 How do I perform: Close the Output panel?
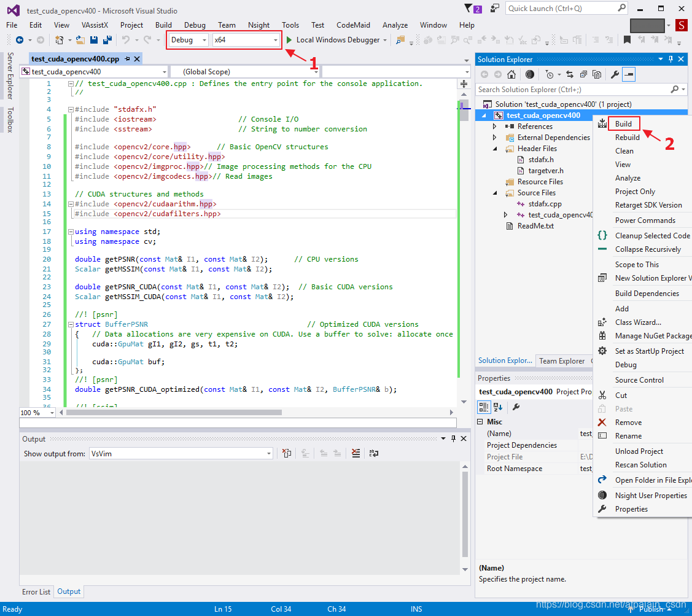click(x=464, y=439)
